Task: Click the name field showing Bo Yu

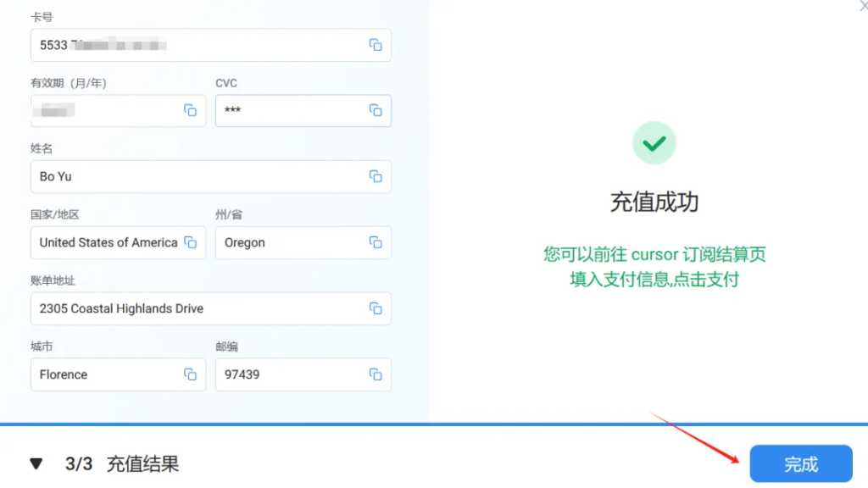Action: click(195, 176)
